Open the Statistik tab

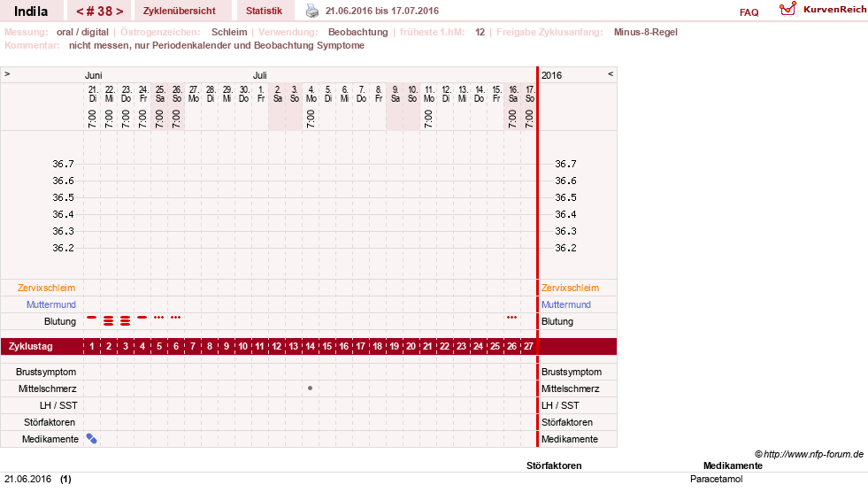264,11
